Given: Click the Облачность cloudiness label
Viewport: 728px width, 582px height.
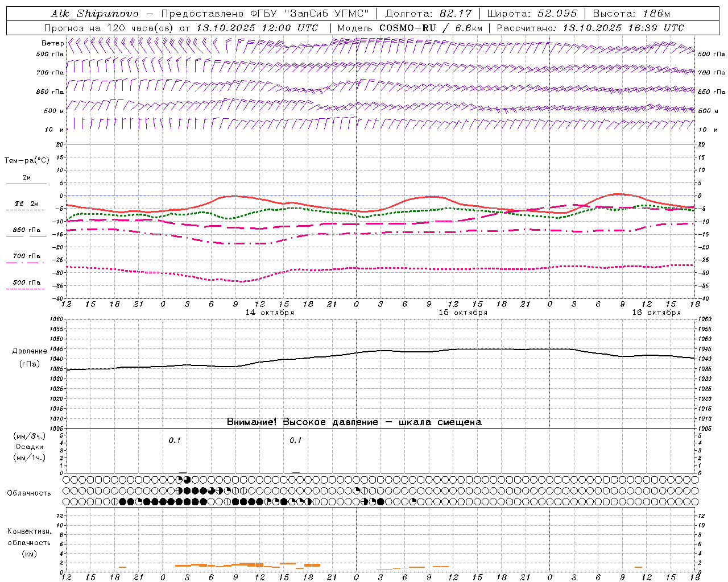Looking at the screenshot, I should (29, 493).
